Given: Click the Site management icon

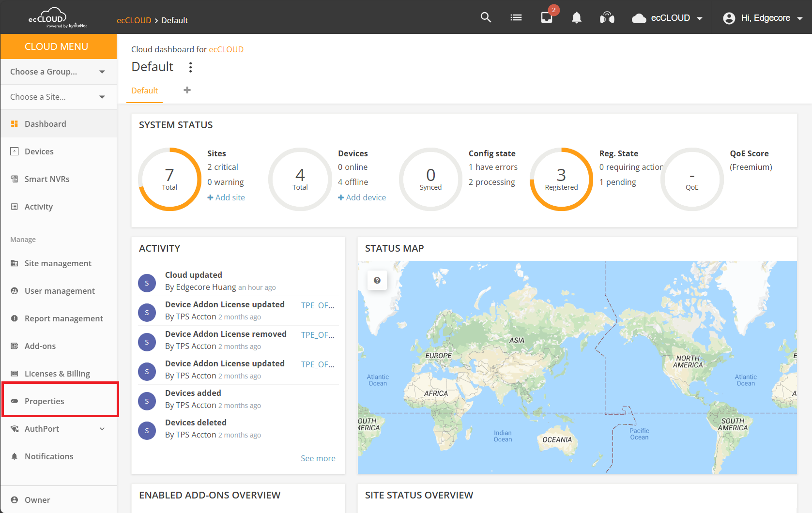Looking at the screenshot, I should click(x=15, y=263).
